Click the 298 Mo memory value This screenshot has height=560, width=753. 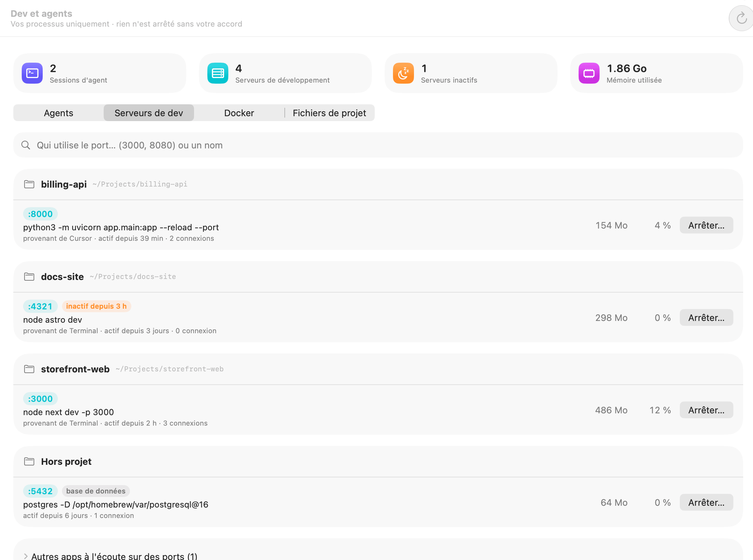611,317
